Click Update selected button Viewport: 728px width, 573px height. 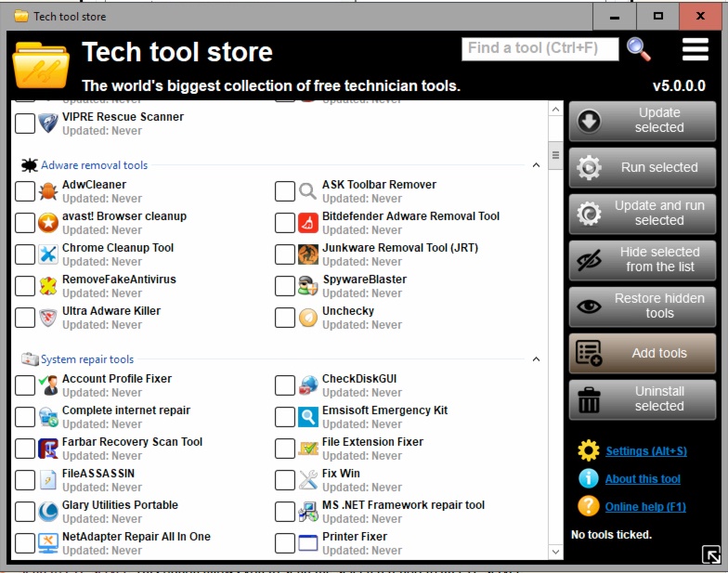[x=643, y=121]
